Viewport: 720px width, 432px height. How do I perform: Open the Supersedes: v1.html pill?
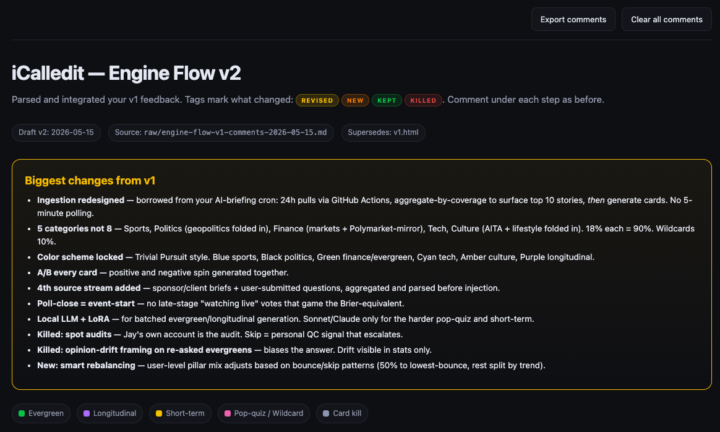pyautogui.click(x=383, y=133)
